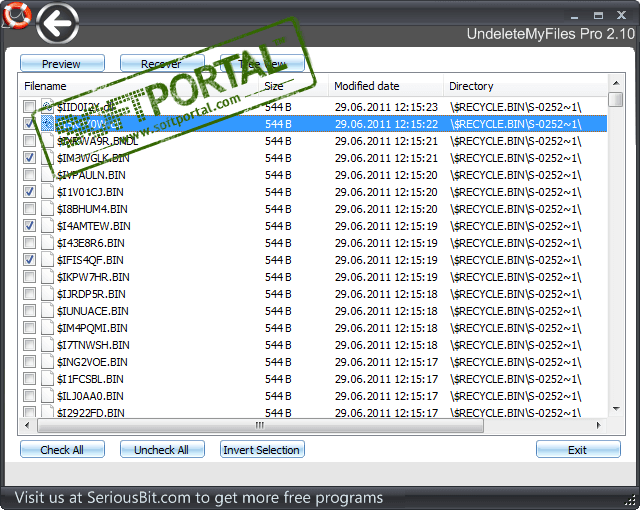Image resolution: width=640 pixels, height=510 pixels.
Task: Select file icon of $IFIS4QF.BIN
Action: [x=47, y=260]
